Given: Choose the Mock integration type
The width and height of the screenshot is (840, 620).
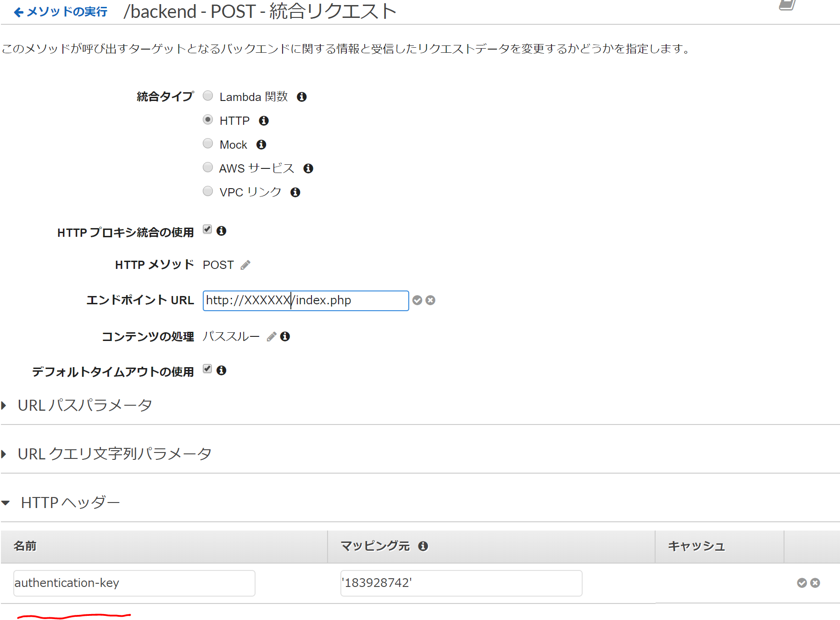Looking at the screenshot, I should [208, 144].
